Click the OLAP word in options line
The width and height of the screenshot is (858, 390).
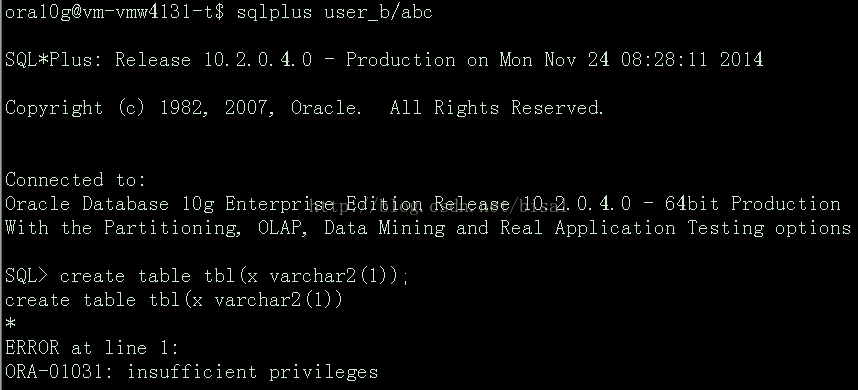click(x=282, y=228)
